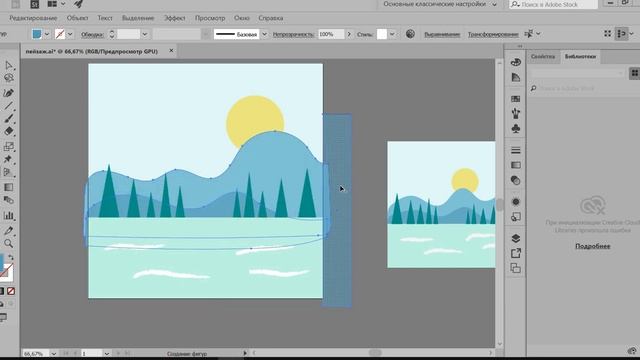Open the Справка menu
Screen dimensions: 640x360
click(x=271, y=18)
